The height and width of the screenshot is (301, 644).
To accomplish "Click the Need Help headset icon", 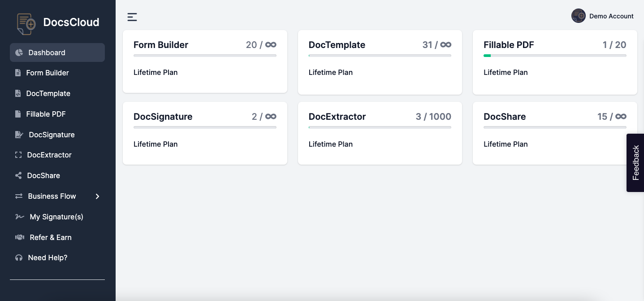I will tap(19, 257).
